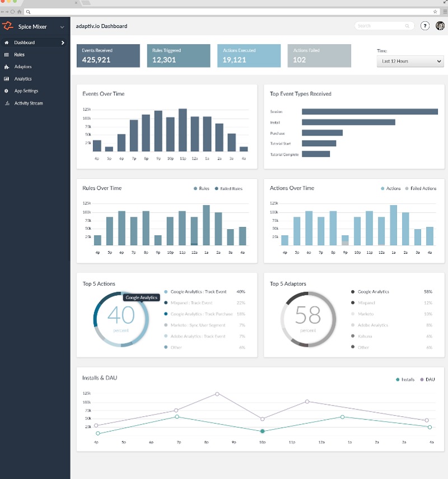
Task: Select Adobe Analytics in Top 5 Adaptors
Action: coord(392,325)
